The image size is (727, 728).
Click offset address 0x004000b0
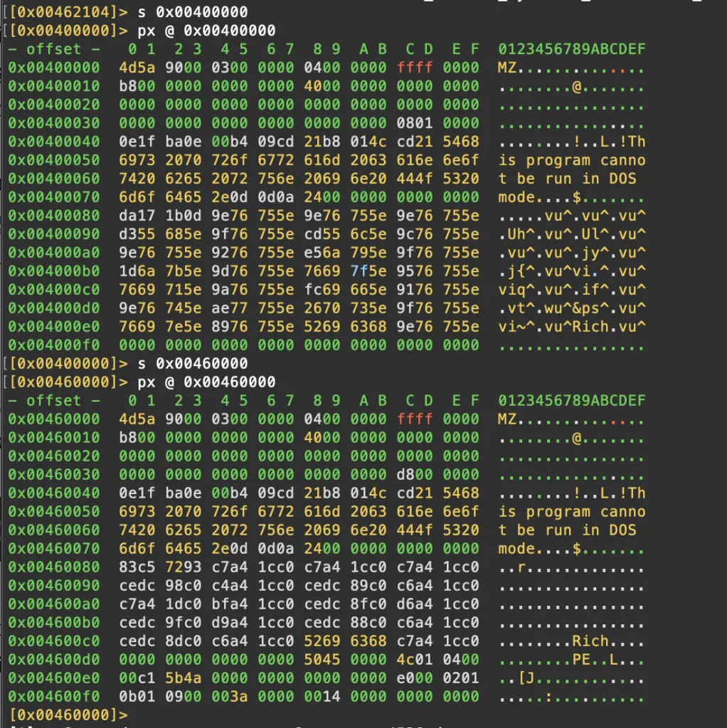tap(54, 271)
